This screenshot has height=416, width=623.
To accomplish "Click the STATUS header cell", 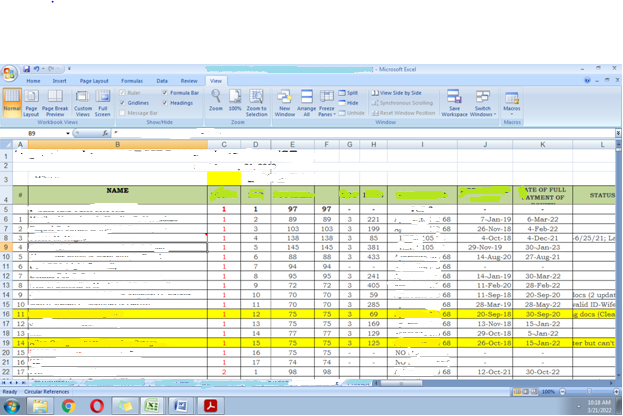I will pos(594,195).
